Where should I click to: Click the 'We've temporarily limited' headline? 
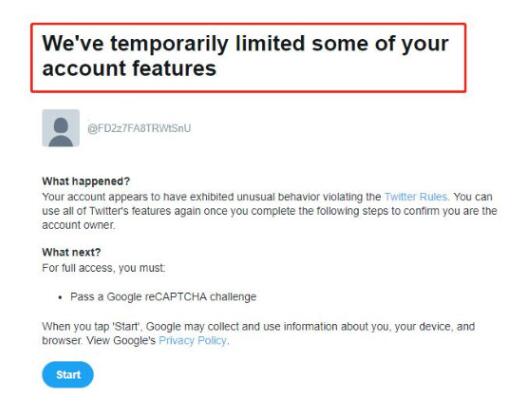[245, 56]
